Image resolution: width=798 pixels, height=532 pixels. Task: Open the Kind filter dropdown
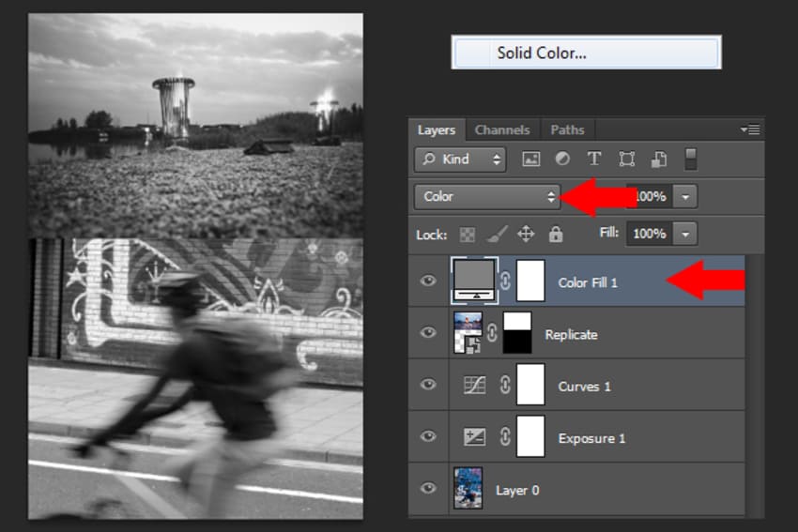(x=460, y=160)
